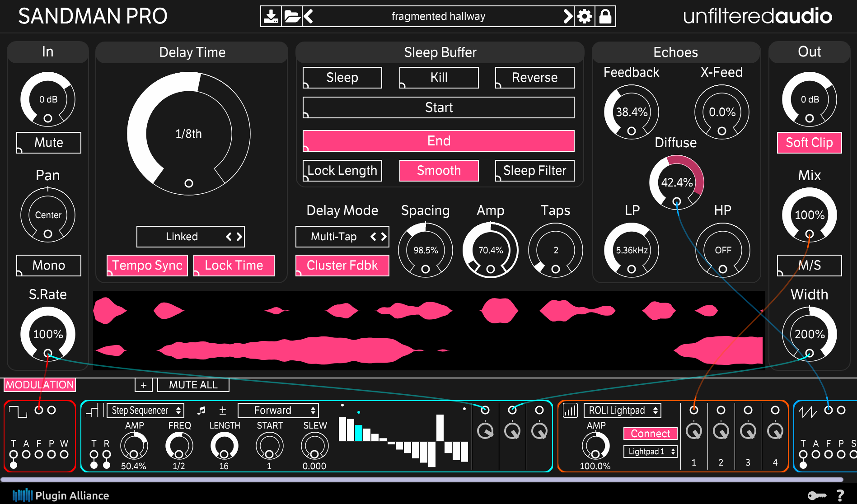
Task: Enable the M/S mode toggle
Action: (810, 266)
